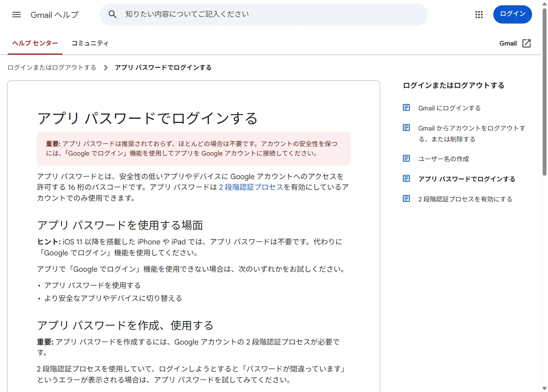Open sidebar article Gmail にログインする

(x=449, y=108)
